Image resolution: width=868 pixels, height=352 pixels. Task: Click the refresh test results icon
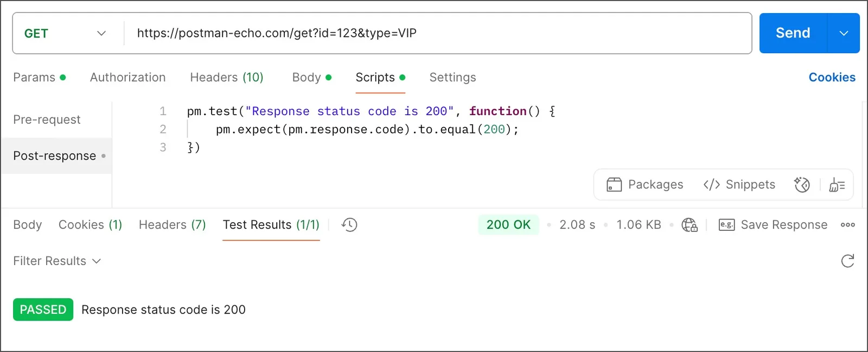pyautogui.click(x=848, y=261)
